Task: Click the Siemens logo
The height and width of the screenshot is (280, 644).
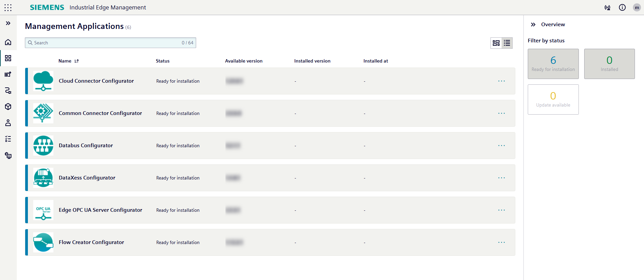Action: (x=47, y=7)
